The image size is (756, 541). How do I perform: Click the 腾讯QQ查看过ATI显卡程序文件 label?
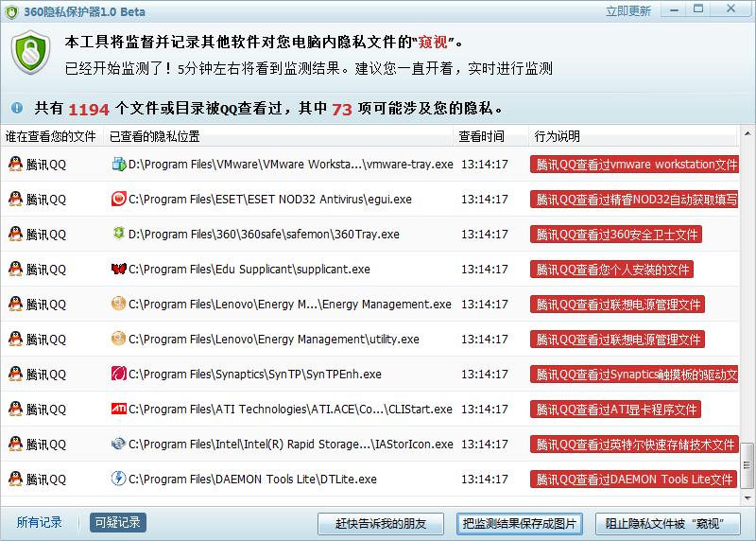coord(615,409)
